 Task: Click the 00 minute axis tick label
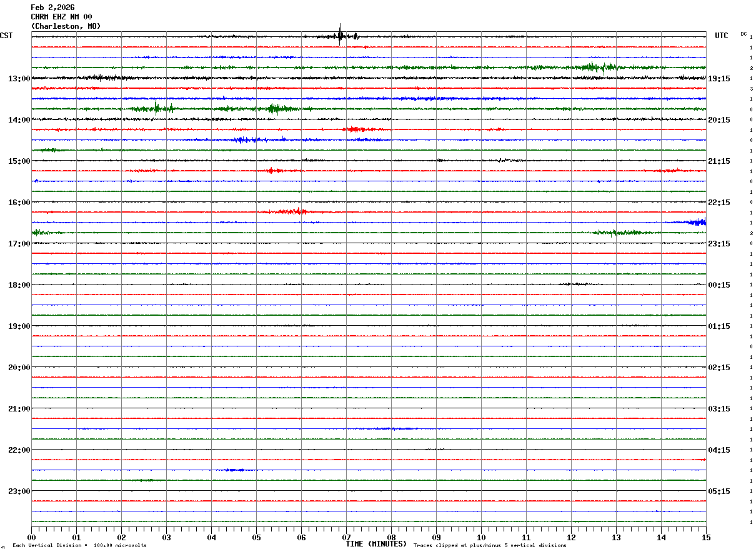click(x=32, y=537)
